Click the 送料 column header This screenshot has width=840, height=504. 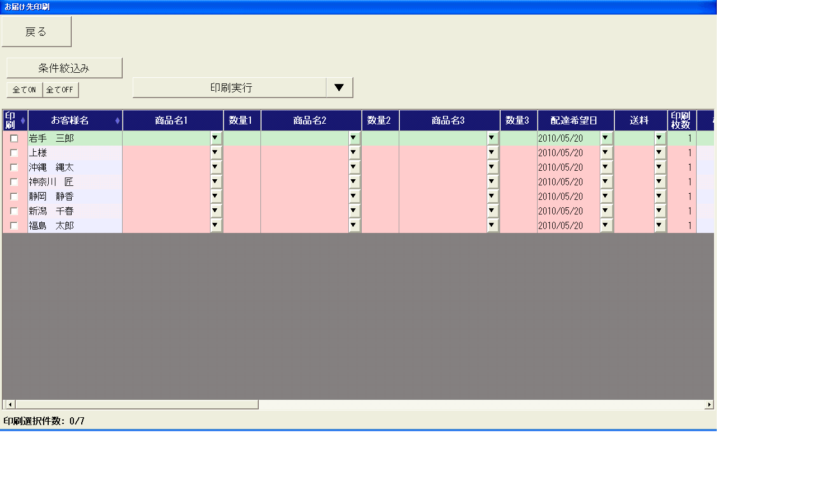click(641, 120)
